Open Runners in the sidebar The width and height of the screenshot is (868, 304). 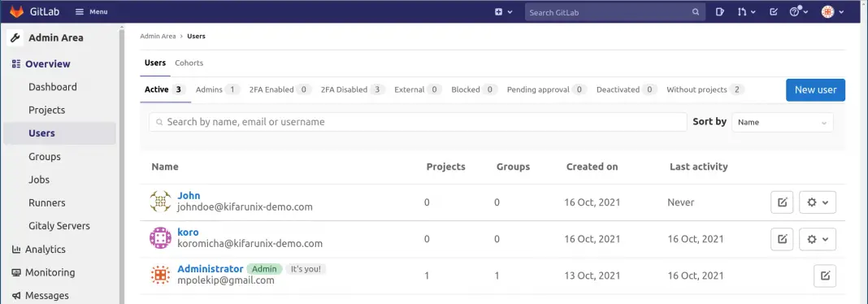47,202
